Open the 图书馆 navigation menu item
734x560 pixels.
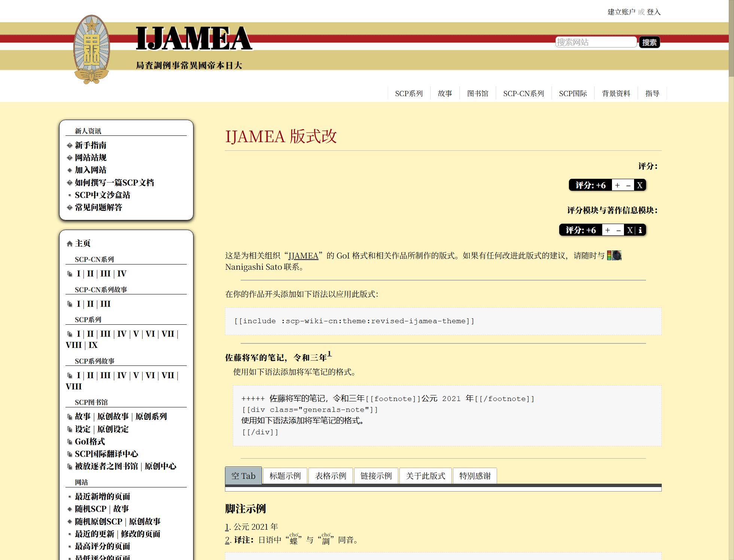[x=478, y=93]
